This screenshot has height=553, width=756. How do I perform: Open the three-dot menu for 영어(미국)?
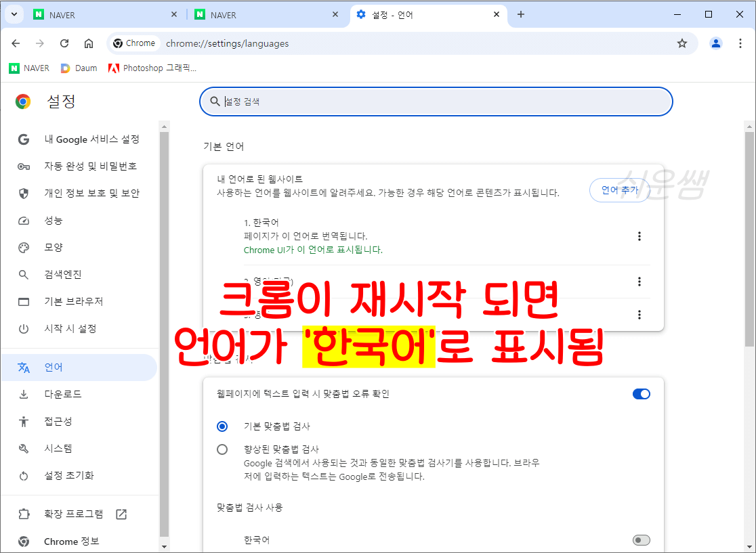639,282
